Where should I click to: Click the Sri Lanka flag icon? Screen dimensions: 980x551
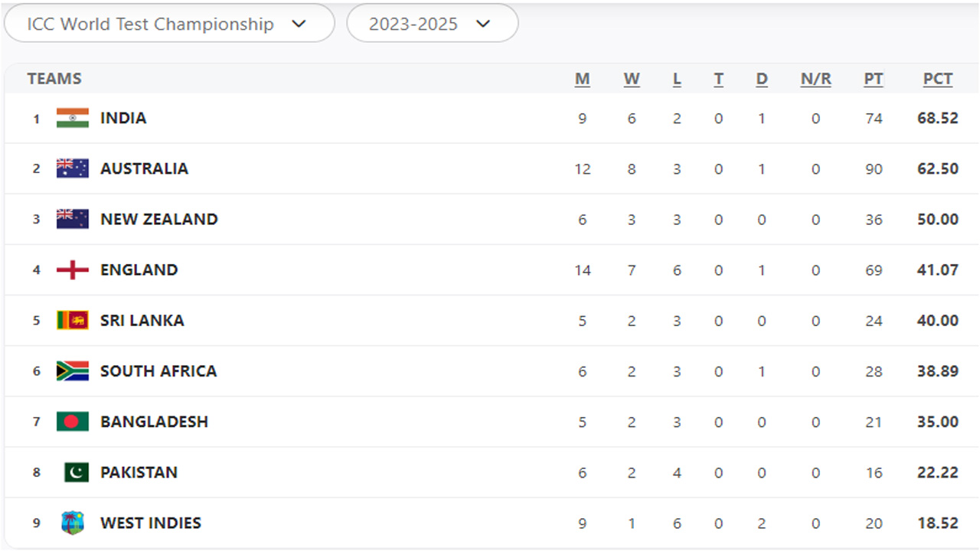(73, 320)
